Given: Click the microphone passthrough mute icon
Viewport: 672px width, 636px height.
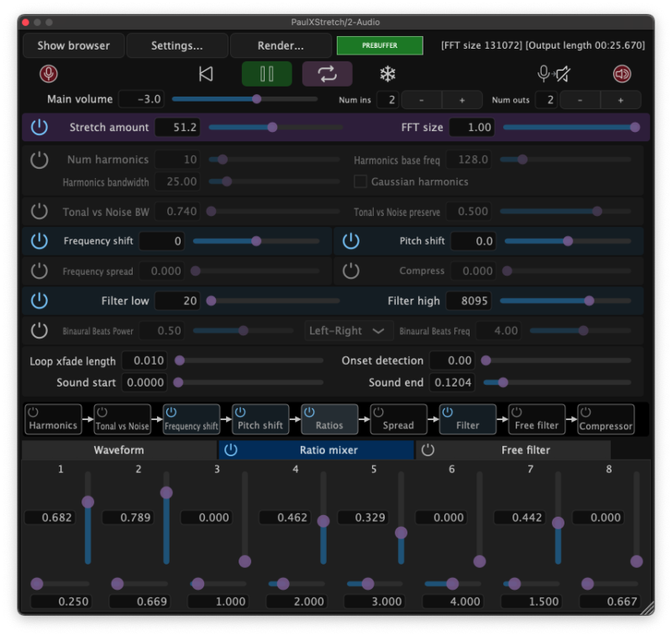Looking at the screenshot, I should point(554,74).
